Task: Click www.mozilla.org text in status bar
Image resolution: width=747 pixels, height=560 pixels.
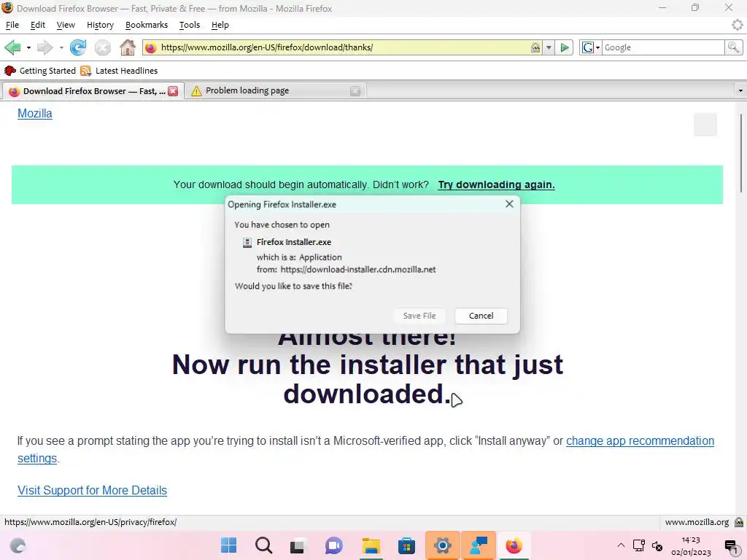Action: click(x=697, y=522)
